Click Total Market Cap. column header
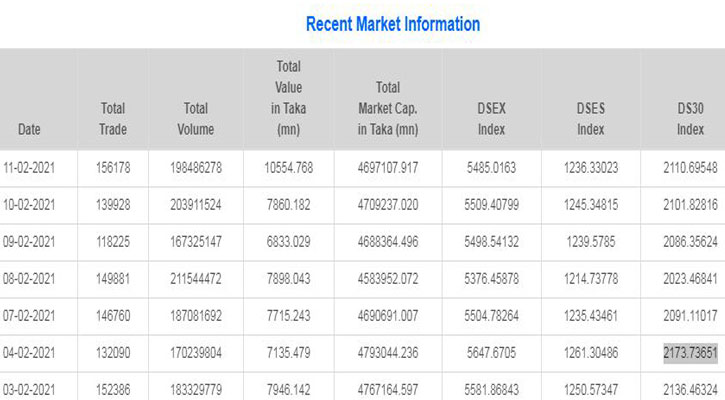This screenshot has height=400, width=725. pyautogui.click(x=387, y=108)
